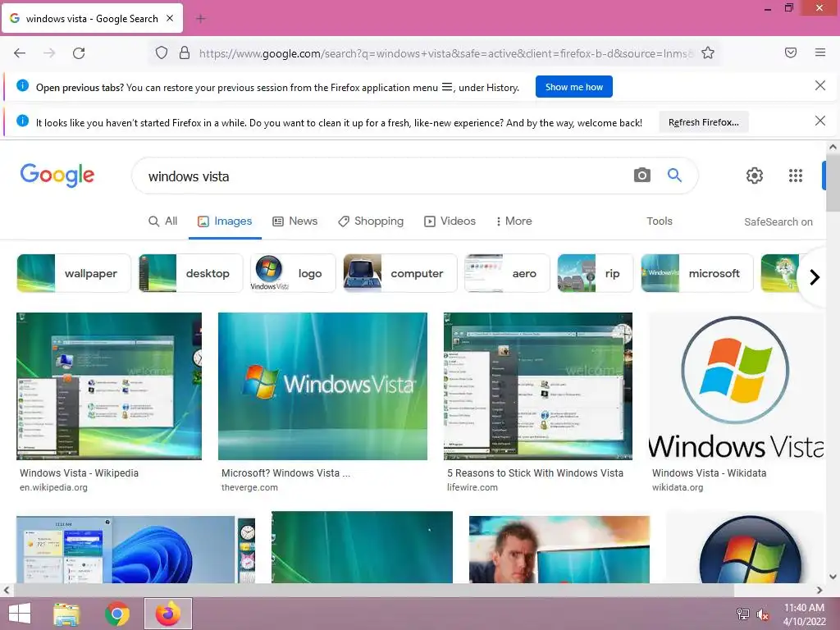Close the windows vista - Google Search tab
Screen dimensions: 840x630
(x=170, y=18)
